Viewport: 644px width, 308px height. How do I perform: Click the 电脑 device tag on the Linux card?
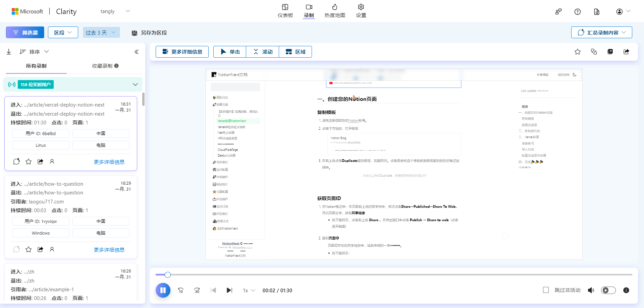(x=101, y=145)
